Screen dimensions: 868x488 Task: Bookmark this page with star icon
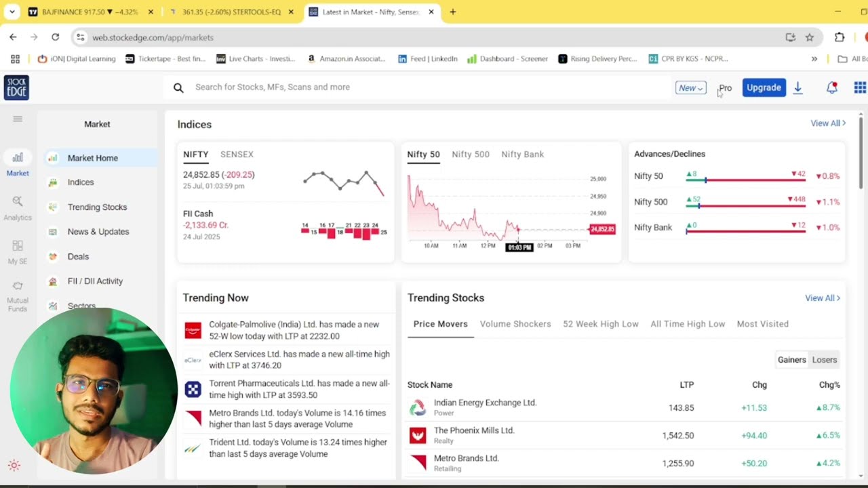coord(810,37)
